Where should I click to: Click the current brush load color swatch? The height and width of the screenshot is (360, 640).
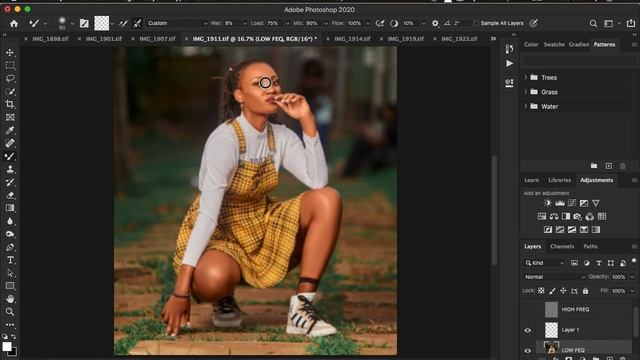pyautogui.click(x=102, y=23)
